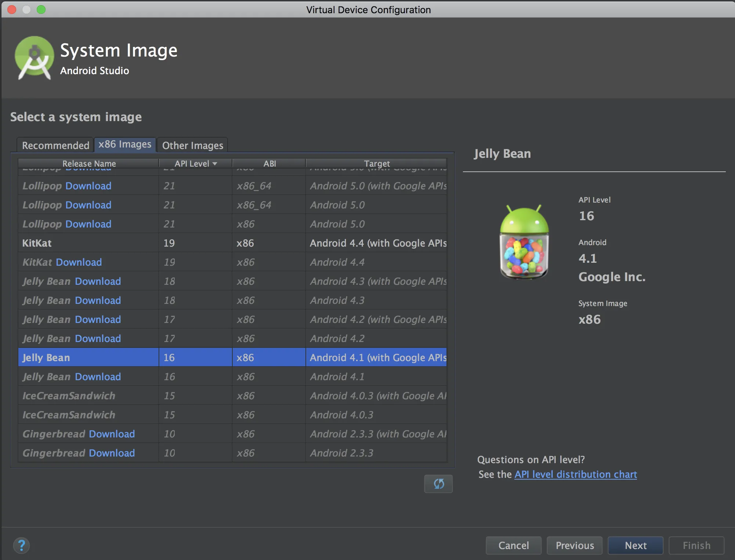Sort the list by ABI column header
Screen dimensions: 735x560
(x=269, y=164)
